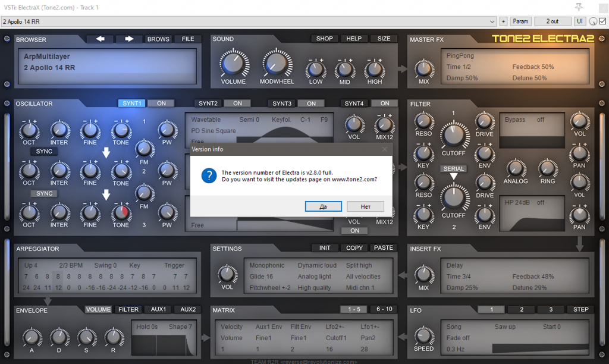
Task: Click the right scrollbar beside Filter
Action: pyautogui.click(x=602, y=167)
